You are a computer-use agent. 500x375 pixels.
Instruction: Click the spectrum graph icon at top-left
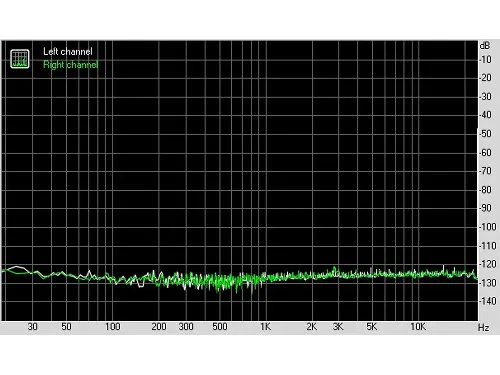tap(20, 59)
